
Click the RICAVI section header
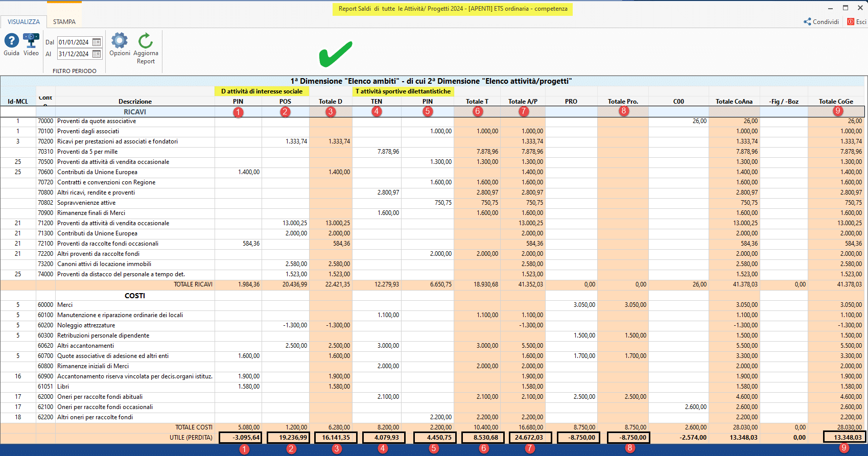(x=135, y=112)
